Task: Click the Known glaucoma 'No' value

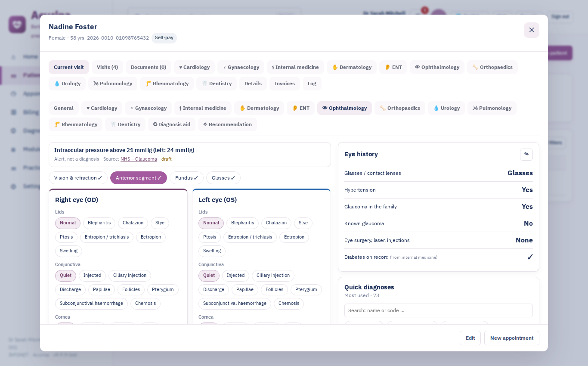Action: tap(528, 223)
